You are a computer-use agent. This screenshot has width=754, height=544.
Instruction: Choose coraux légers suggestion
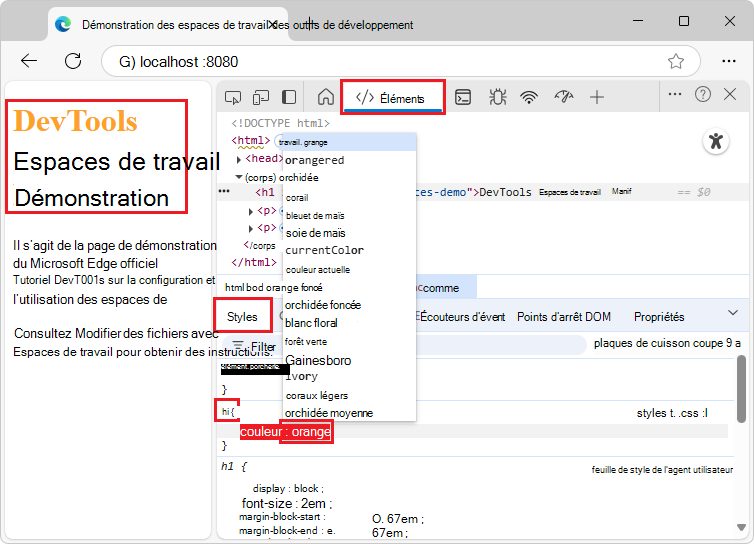[349, 395]
